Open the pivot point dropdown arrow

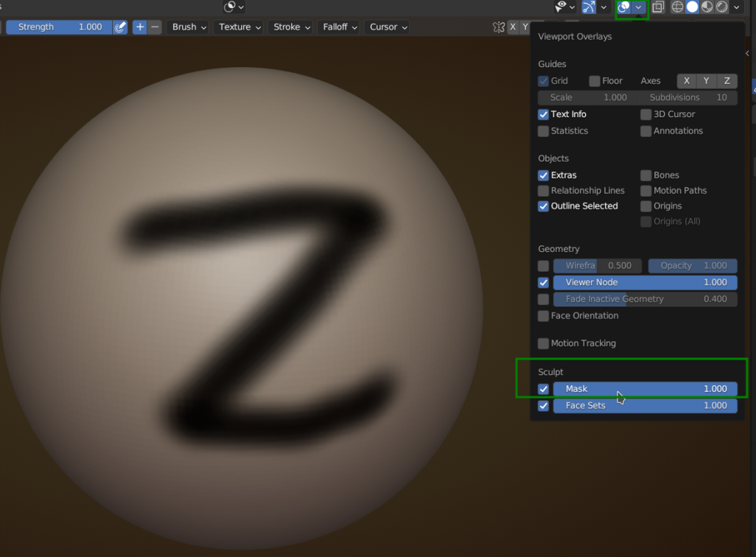[241, 7]
